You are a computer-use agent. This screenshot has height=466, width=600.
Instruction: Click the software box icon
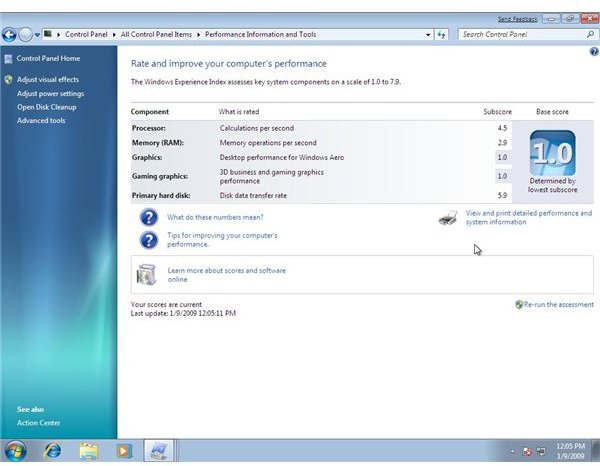coord(147,274)
